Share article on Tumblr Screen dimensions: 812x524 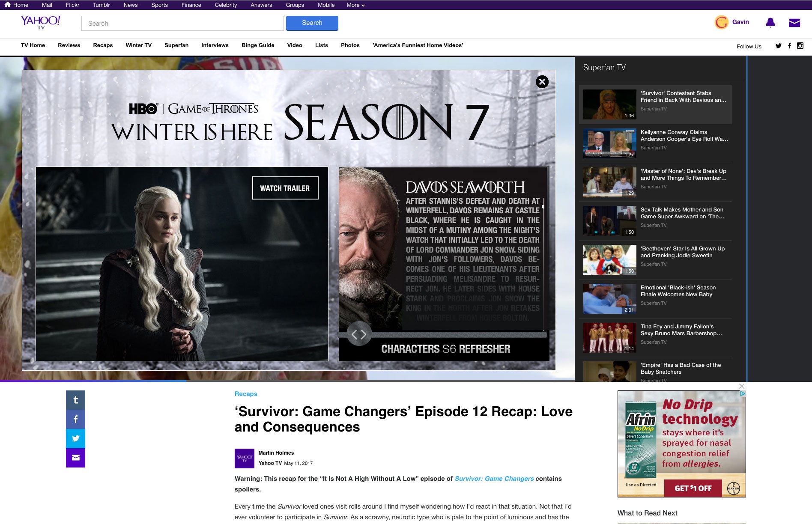pos(75,400)
